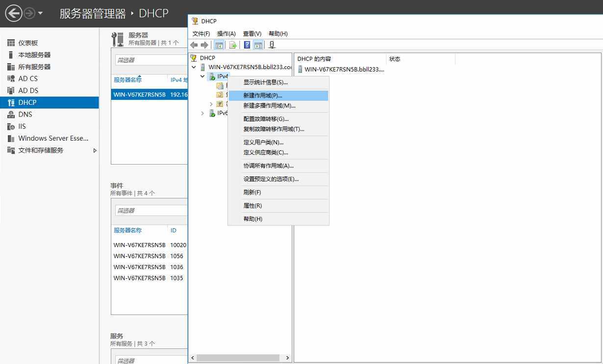This screenshot has width=603, height=364.
Task: Click the Server Manager forward arrow button
Action: 29,14
